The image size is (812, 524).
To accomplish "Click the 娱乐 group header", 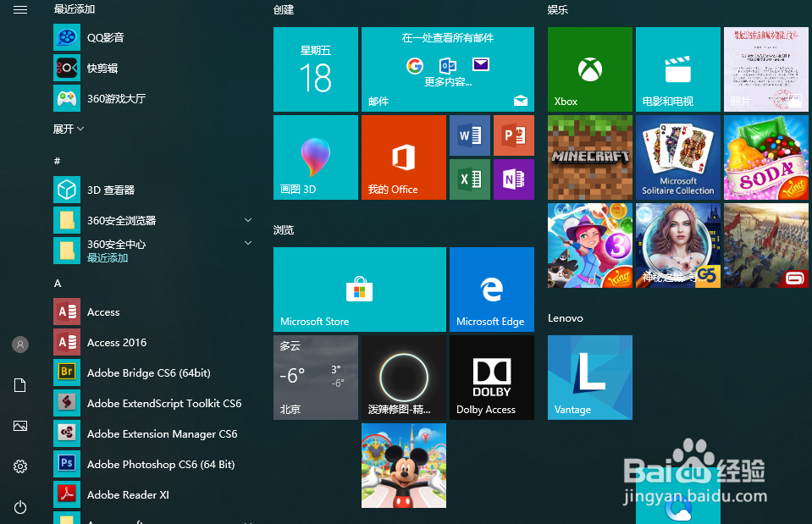I will click(558, 10).
